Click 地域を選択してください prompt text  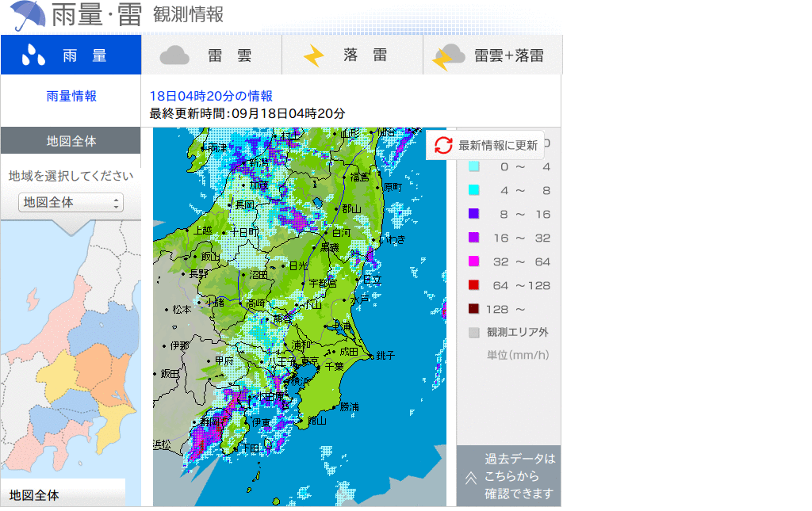click(x=71, y=176)
